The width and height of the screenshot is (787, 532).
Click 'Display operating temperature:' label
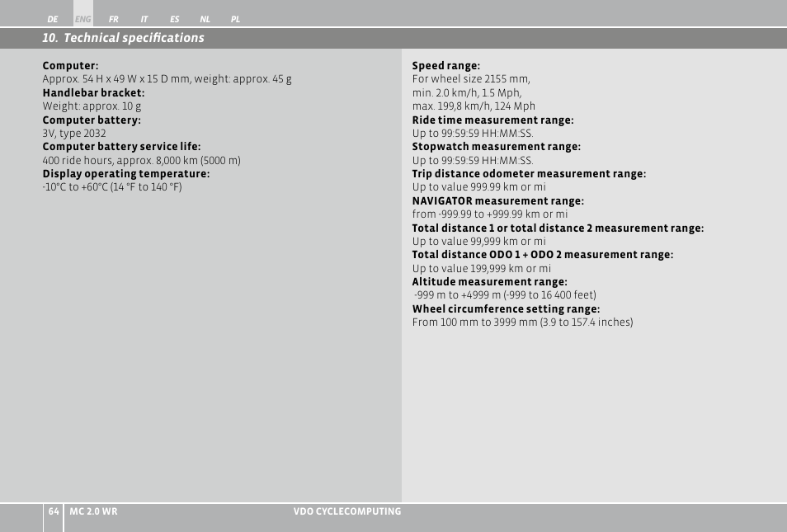pos(126,174)
